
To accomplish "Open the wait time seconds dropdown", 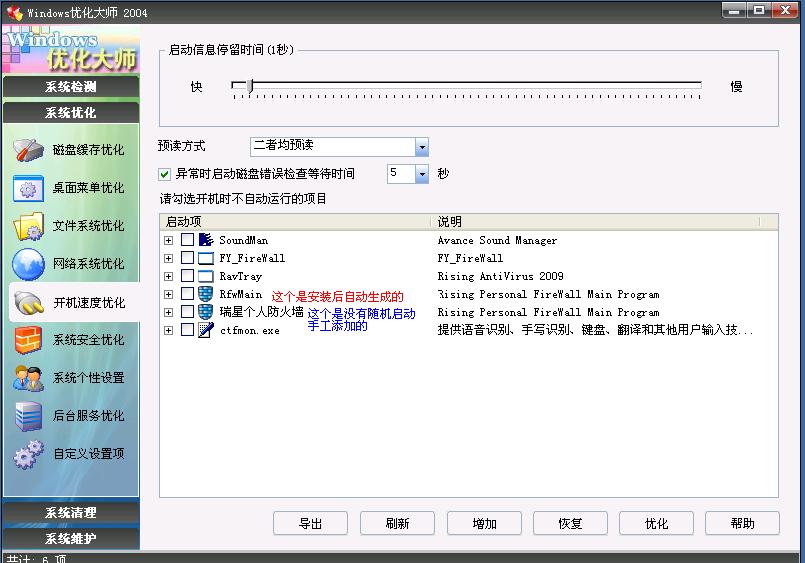I will tap(421, 174).
